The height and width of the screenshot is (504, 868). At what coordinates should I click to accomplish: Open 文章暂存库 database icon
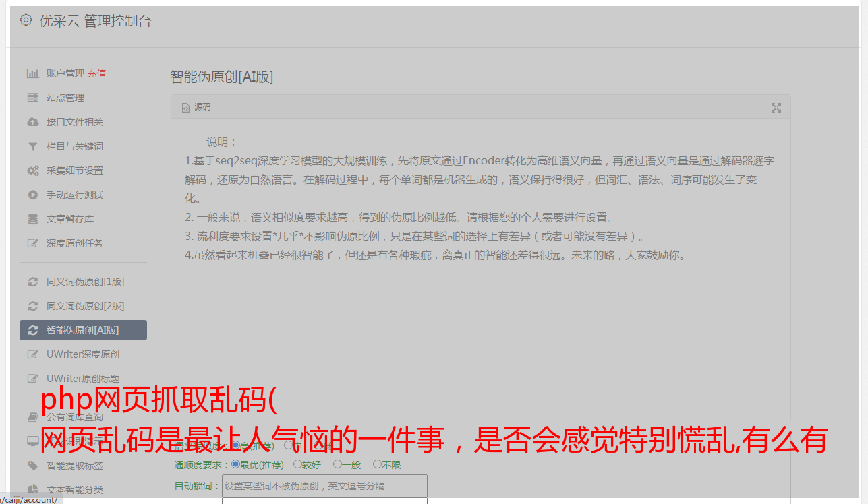[x=32, y=219]
